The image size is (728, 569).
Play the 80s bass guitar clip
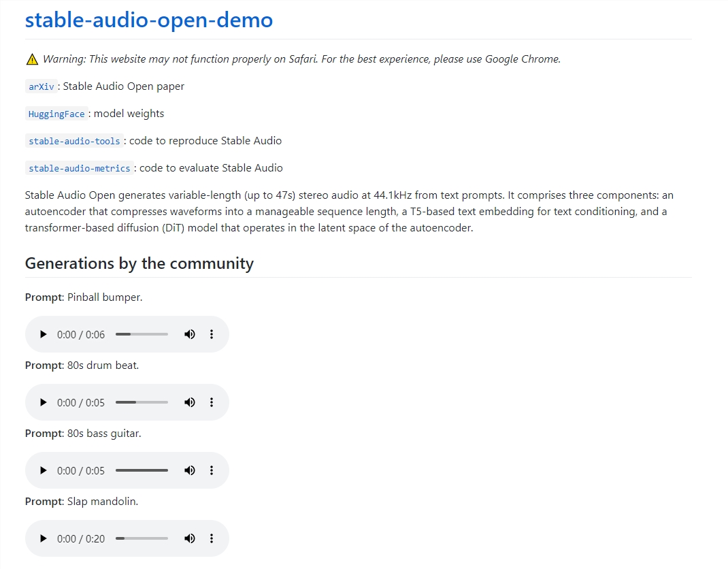click(44, 470)
